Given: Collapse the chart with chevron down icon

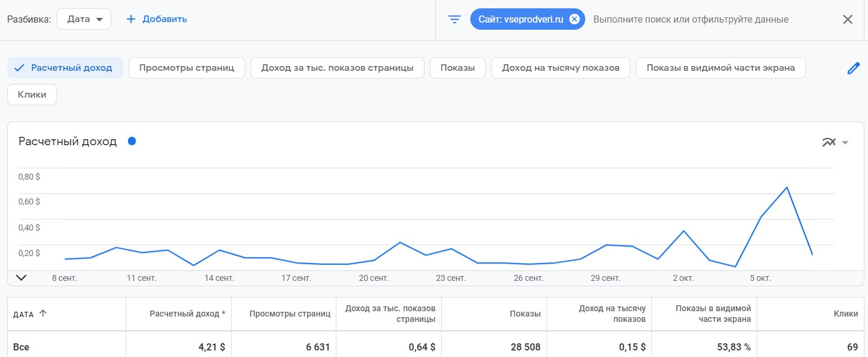Looking at the screenshot, I should pyautogui.click(x=21, y=277).
